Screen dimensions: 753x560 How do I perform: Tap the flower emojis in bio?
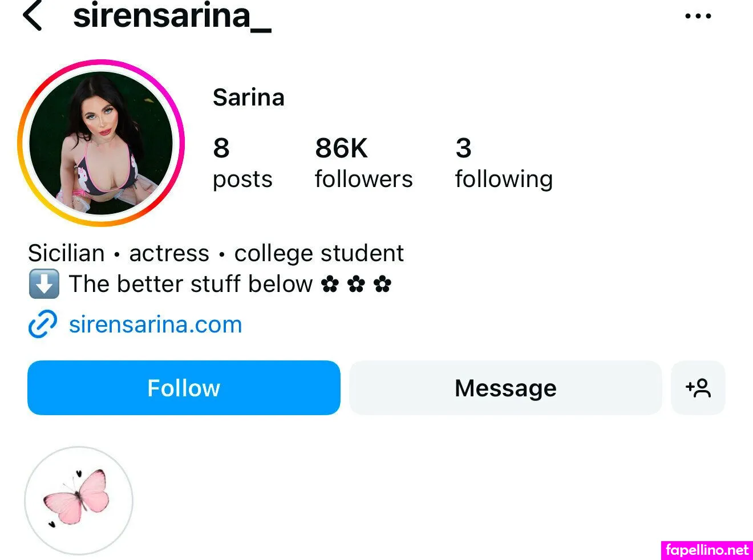point(357,284)
